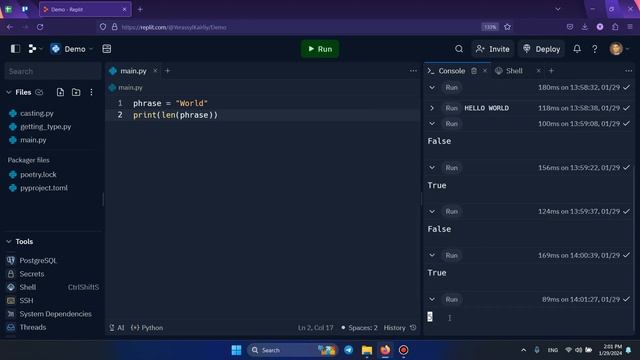Image resolution: width=640 pixels, height=360 pixels.
Task: Open the layout pane icon beside Demo
Action: (107, 49)
